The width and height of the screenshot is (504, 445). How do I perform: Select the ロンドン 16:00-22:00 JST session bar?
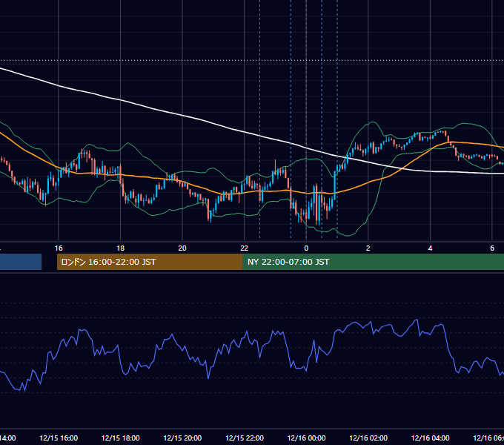tap(150, 262)
